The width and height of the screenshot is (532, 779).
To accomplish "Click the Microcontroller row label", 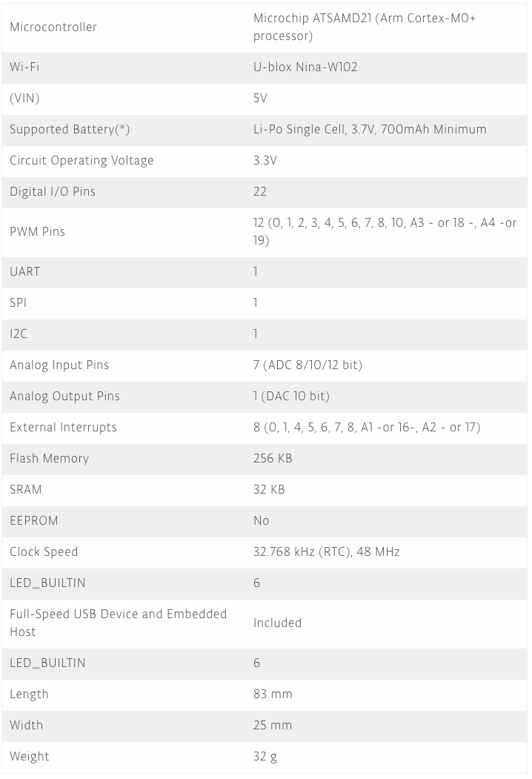I will pyautogui.click(x=53, y=27).
